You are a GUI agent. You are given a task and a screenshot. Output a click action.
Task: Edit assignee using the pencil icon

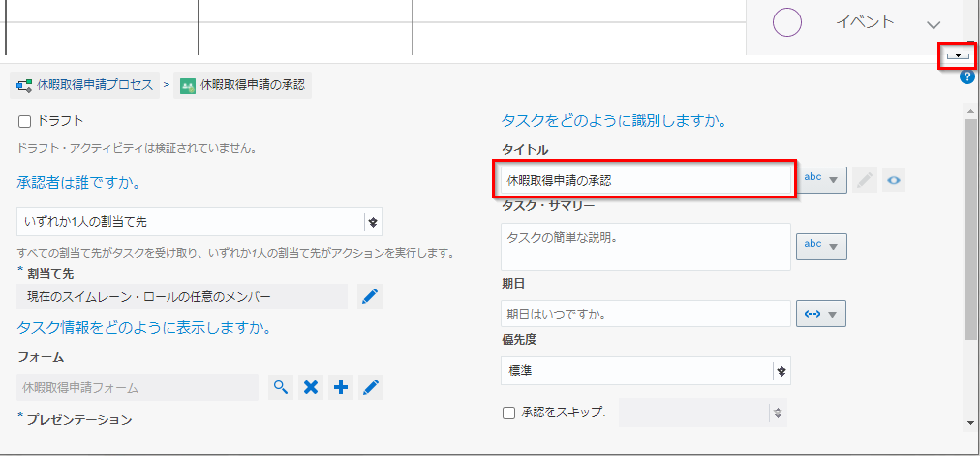tap(369, 296)
